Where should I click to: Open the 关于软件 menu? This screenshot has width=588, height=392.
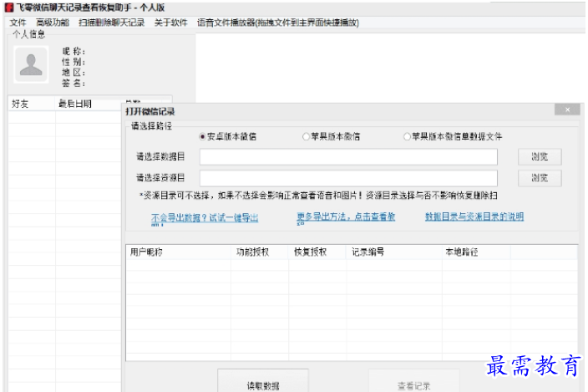coord(170,23)
